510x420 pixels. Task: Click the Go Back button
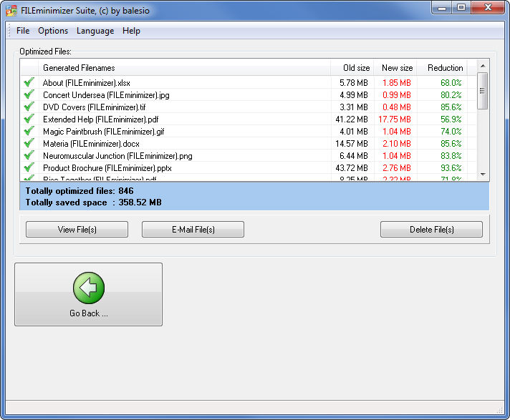click(x=89, y=294)
